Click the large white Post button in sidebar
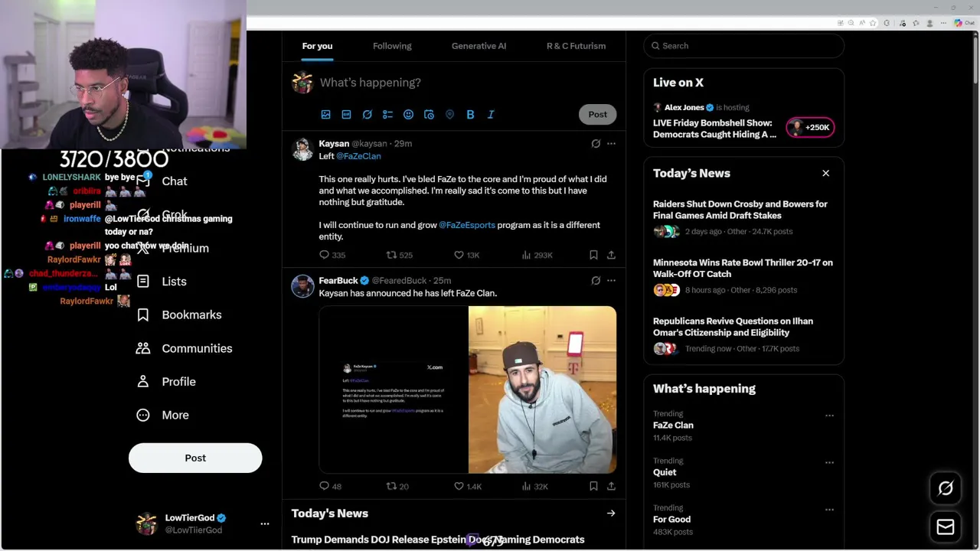 click(195, 458)
